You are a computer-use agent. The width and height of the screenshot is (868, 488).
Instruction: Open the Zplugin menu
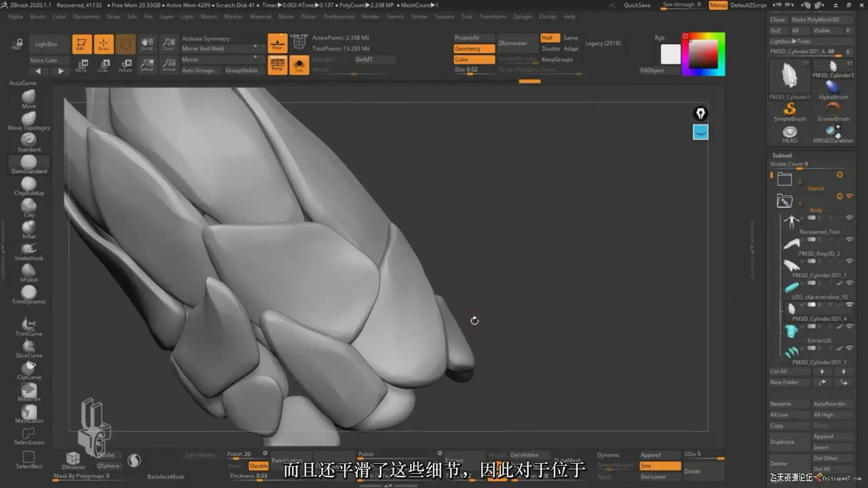[522, 16]
